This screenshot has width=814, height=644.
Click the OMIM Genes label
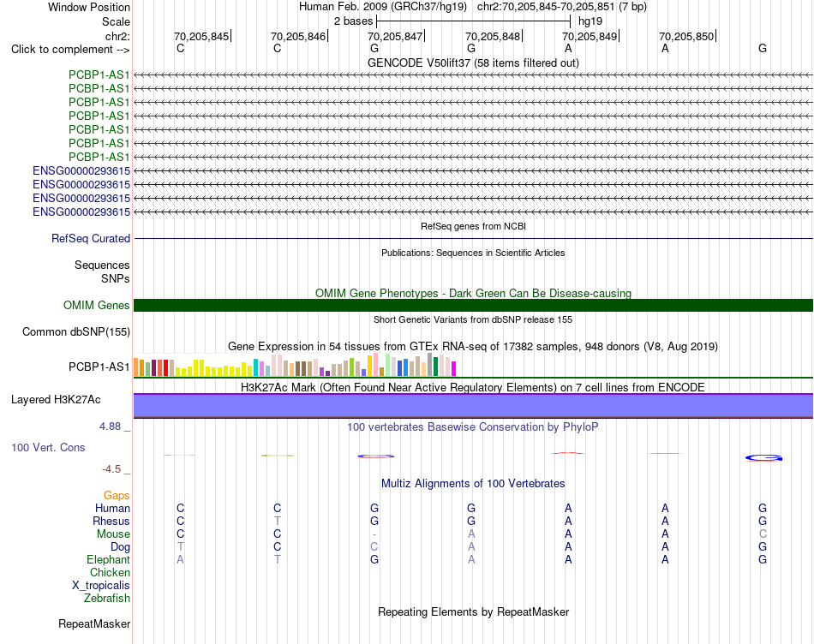click(97, 305)
